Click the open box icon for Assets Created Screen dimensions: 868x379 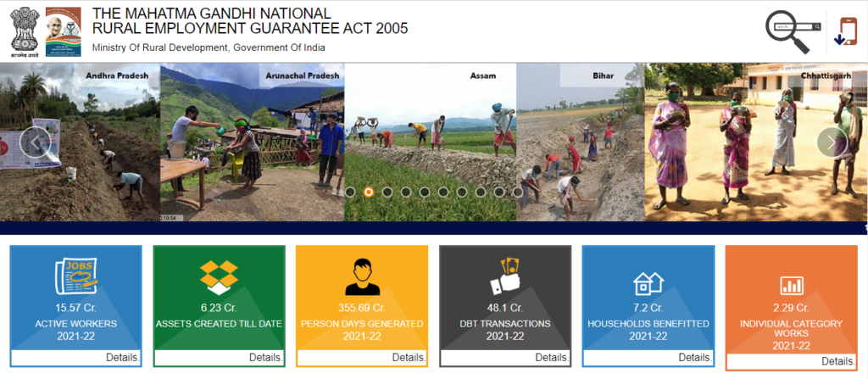tap(219, 277)
